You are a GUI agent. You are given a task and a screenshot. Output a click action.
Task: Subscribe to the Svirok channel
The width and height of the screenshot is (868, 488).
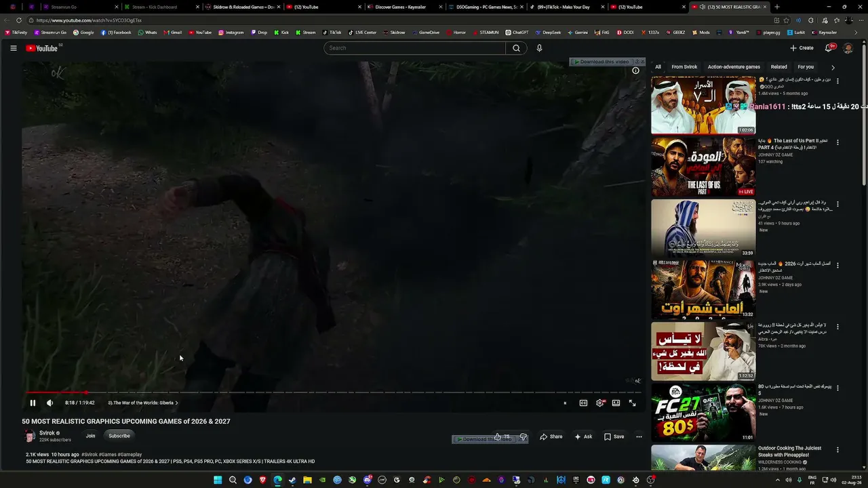(119, 436)
